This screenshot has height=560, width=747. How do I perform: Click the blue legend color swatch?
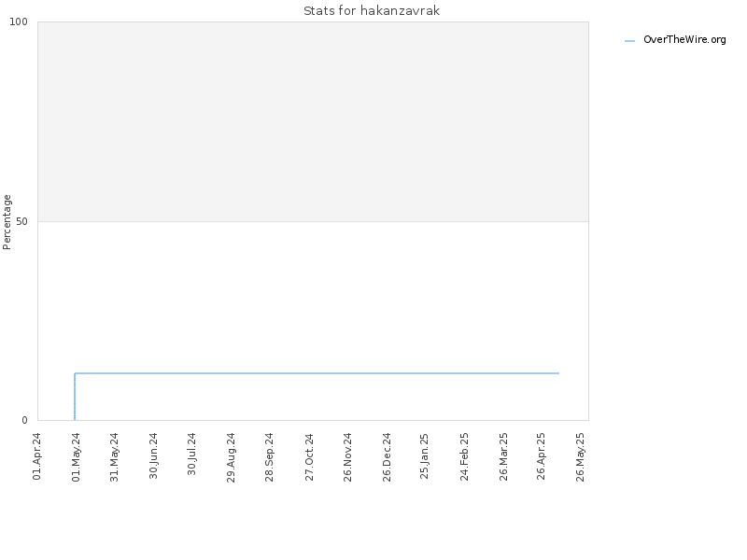point(629,41)
